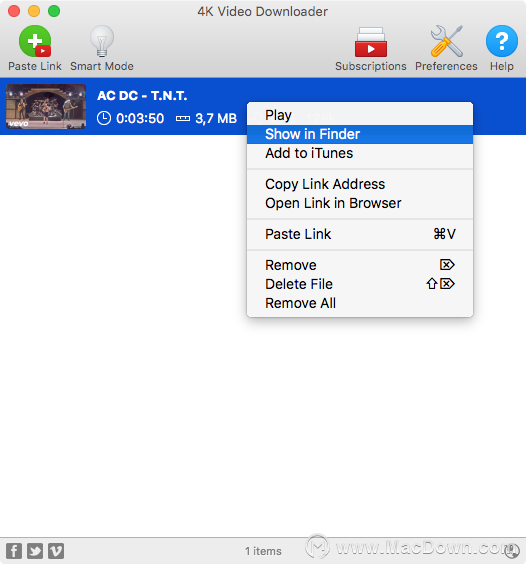This screenshot has width=526, height=564.
Task: Click the 0:03:50 duration text
Action: tap(140, 118)
